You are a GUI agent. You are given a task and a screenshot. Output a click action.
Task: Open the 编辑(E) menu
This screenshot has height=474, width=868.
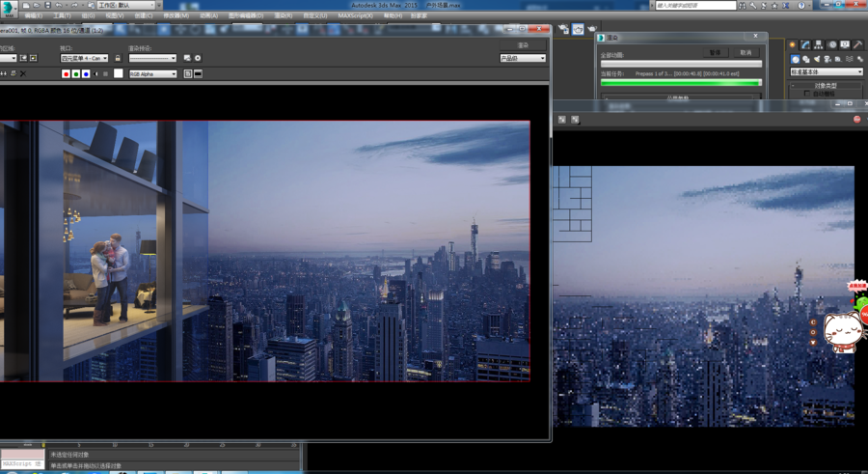[33, 15]
